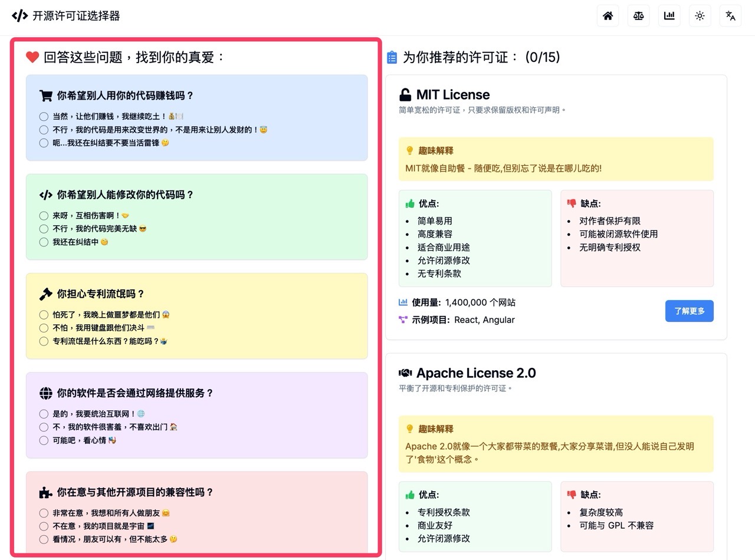Select 看情况，朋友可以有 option
Viewport: 755px width, 560px height.
pos(44,539)
